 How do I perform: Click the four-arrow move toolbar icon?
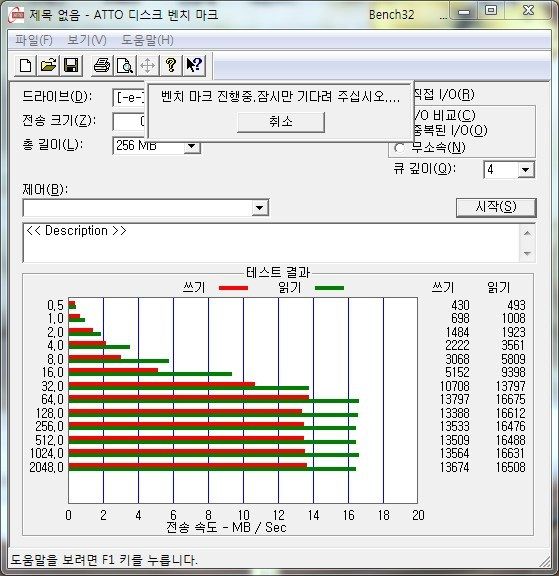[148, 66]
